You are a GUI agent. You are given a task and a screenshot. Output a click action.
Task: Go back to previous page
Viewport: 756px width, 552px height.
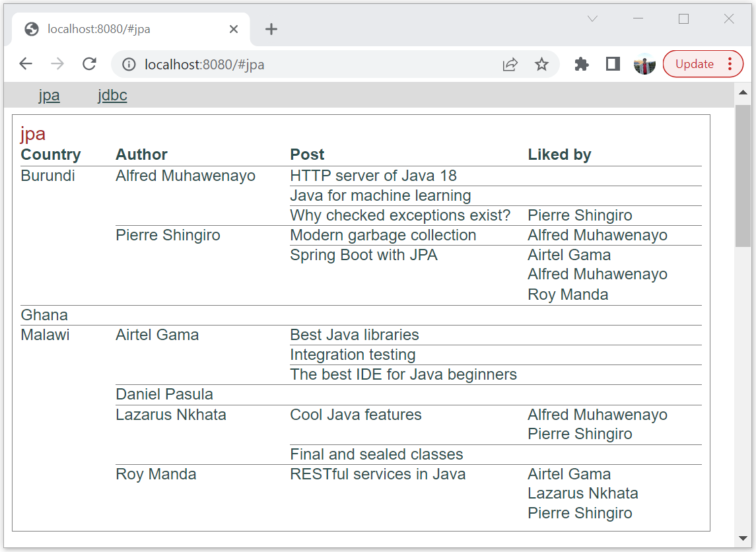click(26, 63)
